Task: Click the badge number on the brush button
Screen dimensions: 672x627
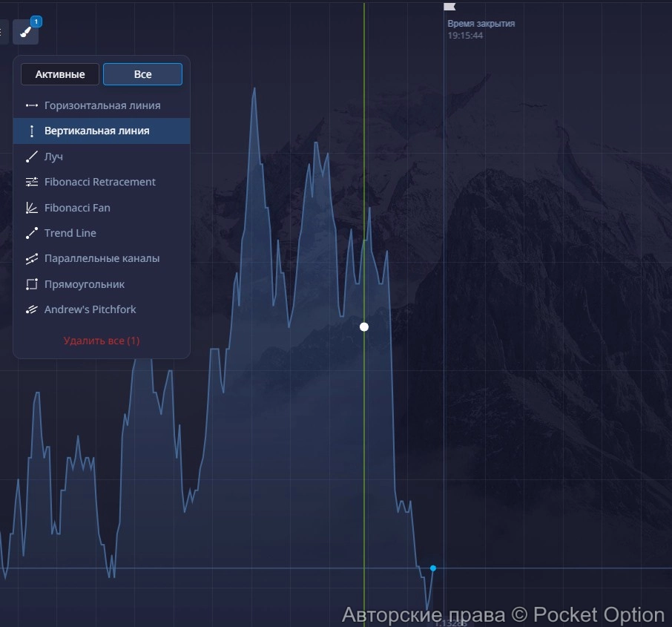Action: (37, 22)
